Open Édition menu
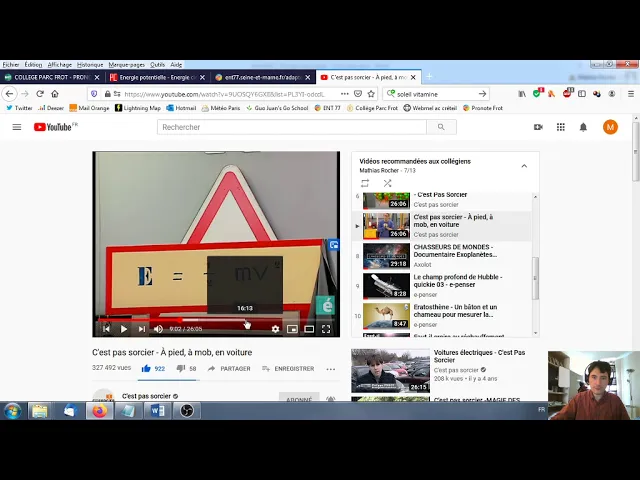The width and height of the screenshot is (640, 480). click(x=33, y=64)
